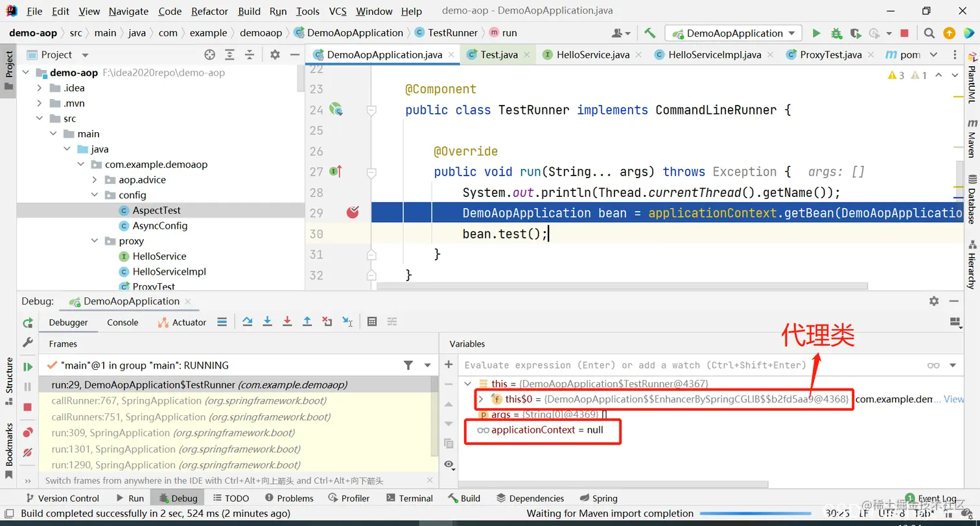Open the Terminal tool window
This screenshot has height=526, width=980.
(x=409, y=498)
